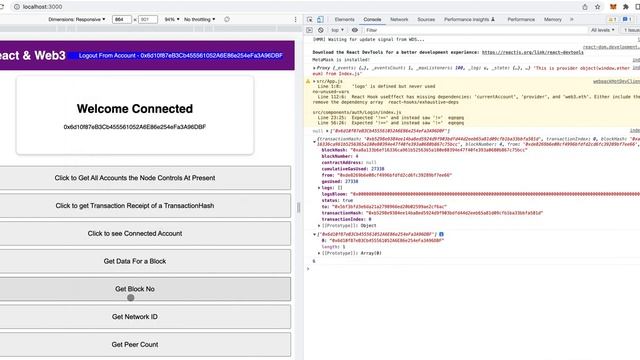The height and width of the screenshot is (360, 640).
Task: Bookmark the page with the star icon
Action: [598, 7]
